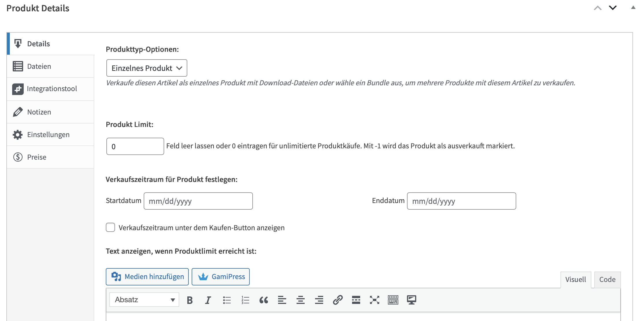644x321 pixels.
Task: Click the Medien hinzufügen button
Action: (x=147, y=277)
